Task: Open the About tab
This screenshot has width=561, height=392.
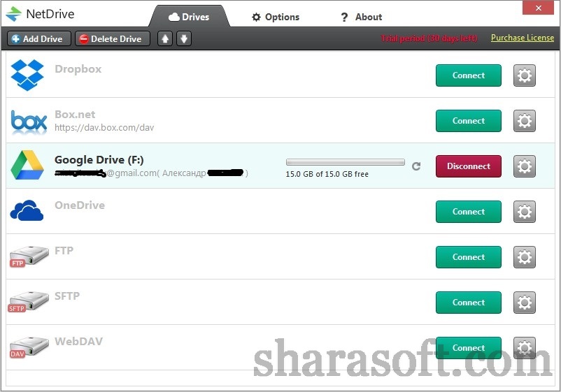Action: (362, 17)
